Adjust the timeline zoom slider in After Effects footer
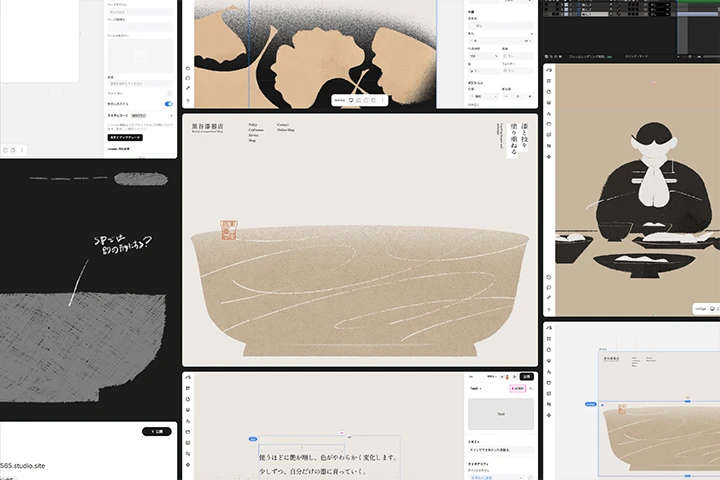This screenshot has height=480, width=720. (x=692, y=56)
